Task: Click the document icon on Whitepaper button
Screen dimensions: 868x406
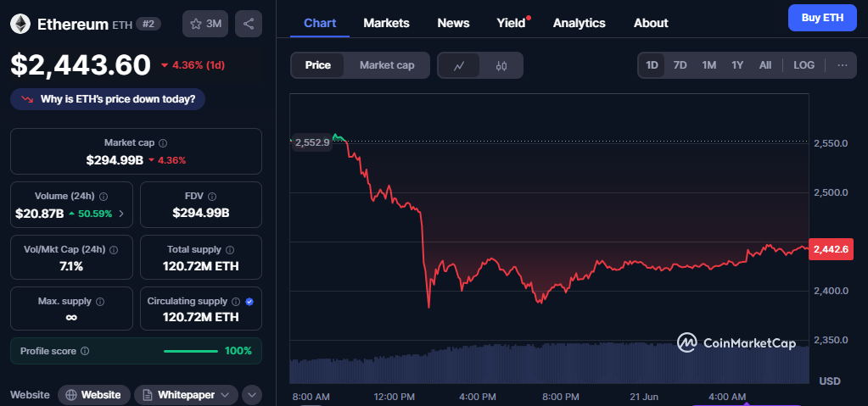Action: click(x=148, y=395)
